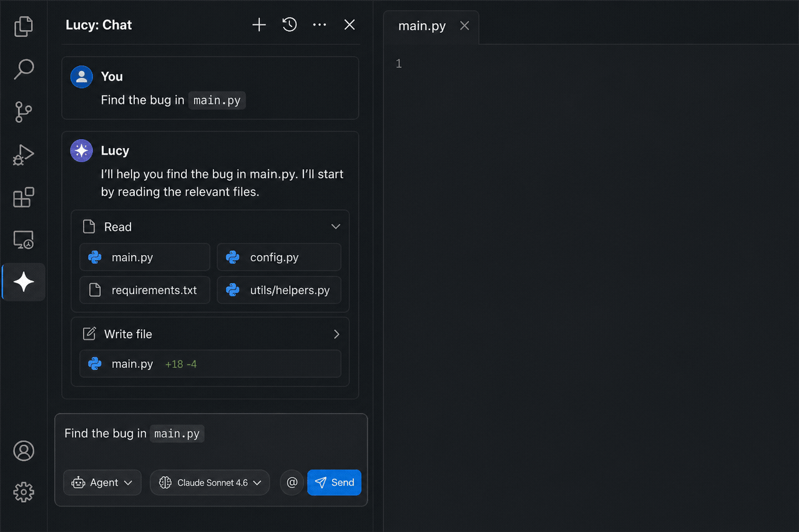Click the You user avatar

(82, 77)
